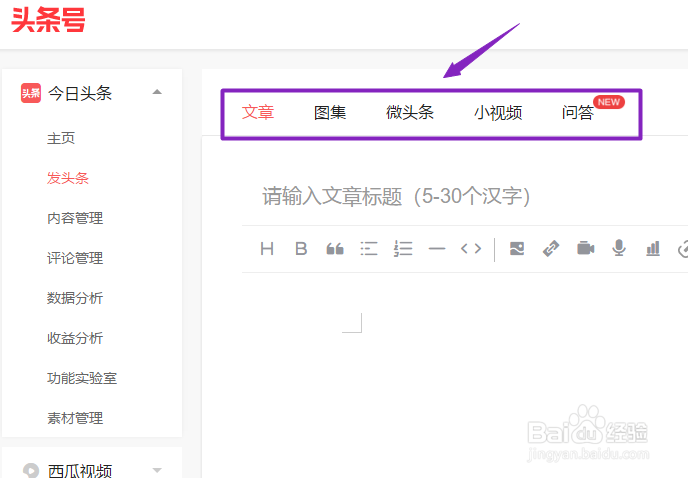Viewport: 688px width, 478px height.
Task: Go to 收益分析
Action: pyautogui.click(x=75, y=338)
